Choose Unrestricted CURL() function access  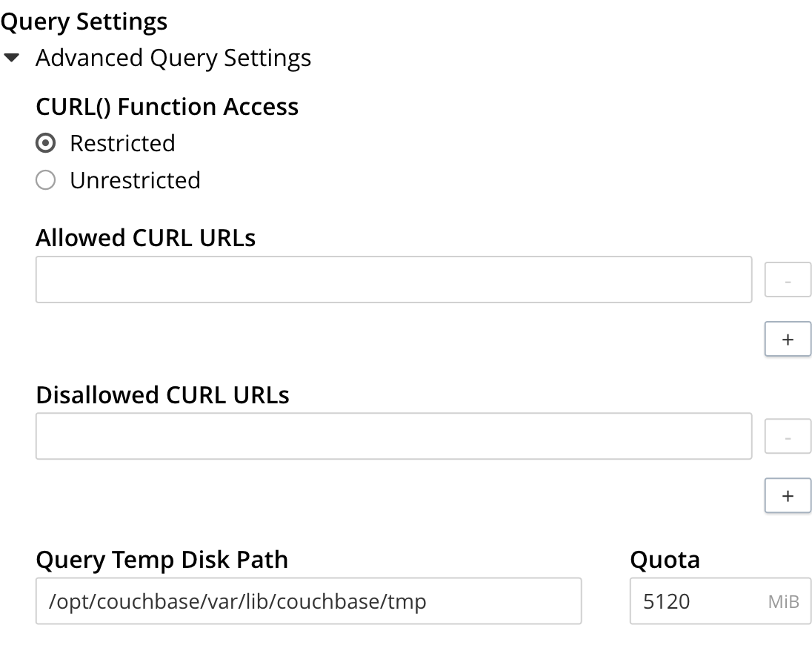(x=45, y=179)
